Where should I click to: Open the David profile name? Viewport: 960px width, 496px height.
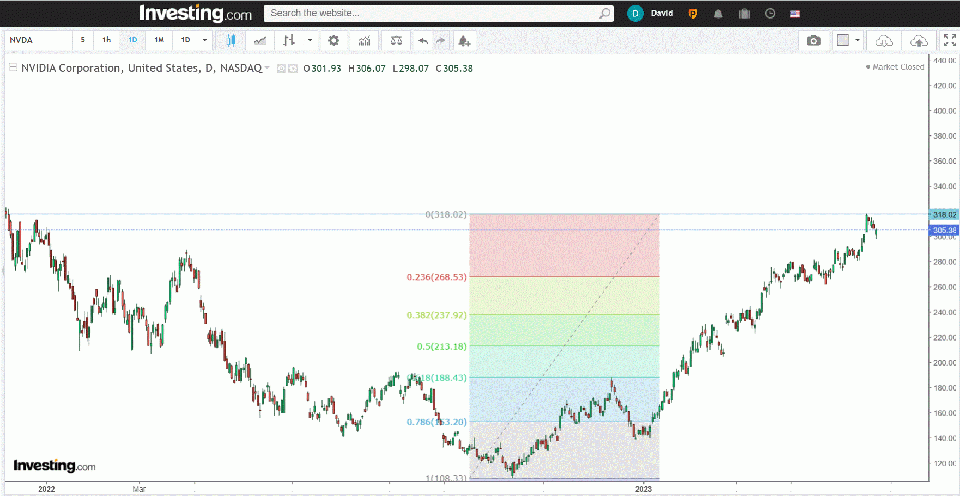click(662, 13)
